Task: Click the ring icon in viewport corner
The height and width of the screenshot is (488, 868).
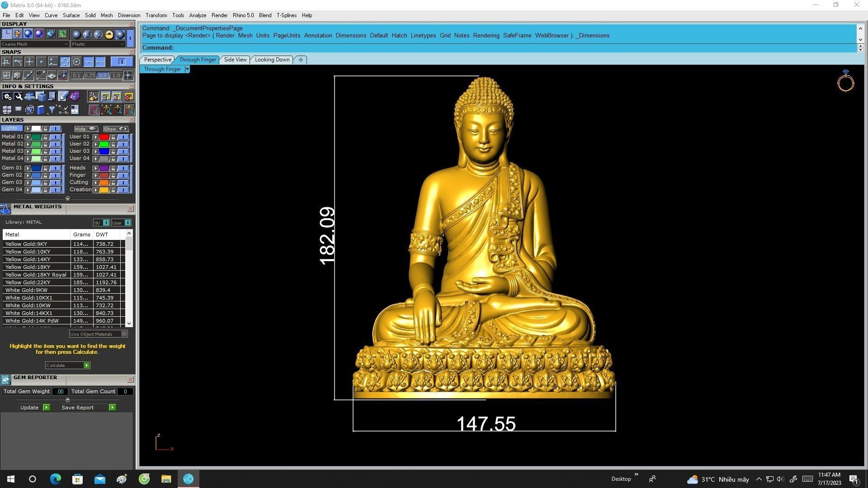Action: (x=845, y=81)
